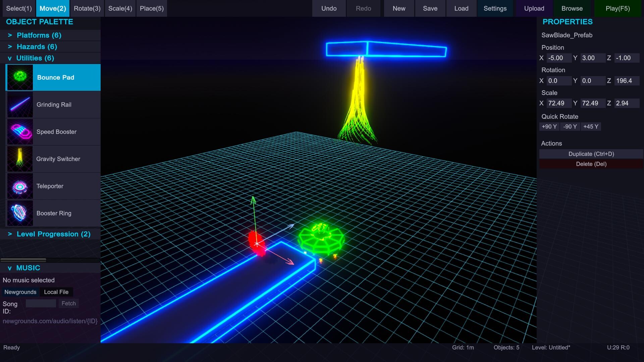The height and width of the screenshot is (362, 644).
Task: Select the Bounce Pad thumbnail icon
Action: click(20, 77)
